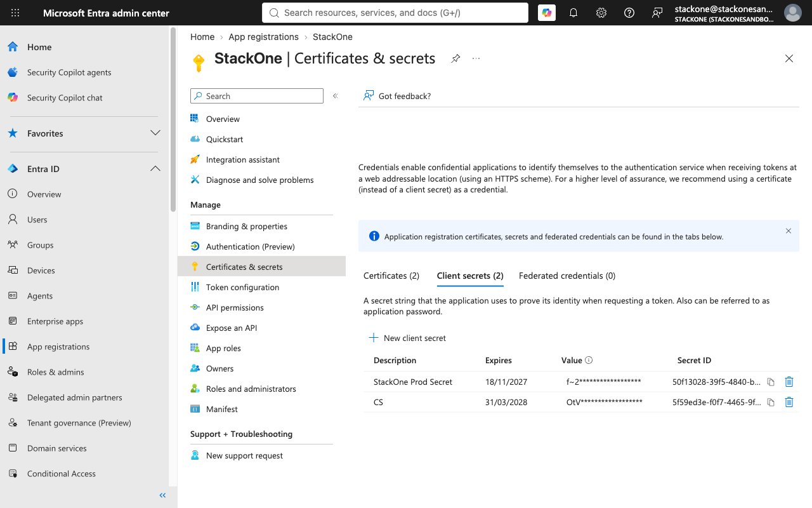Collapse the left navigation sidebar
Viewport: 812px width, 508px height.
(x=162, y=495)
